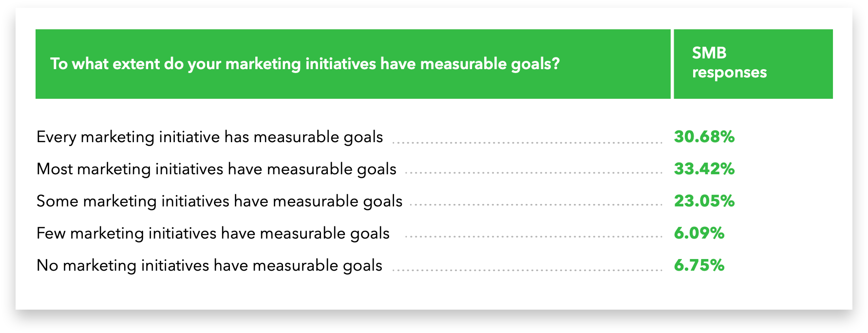The height and width of the screenshot is (333, 868).
Task: Click the 30.68% response value
Action: [x=704, y=137]
